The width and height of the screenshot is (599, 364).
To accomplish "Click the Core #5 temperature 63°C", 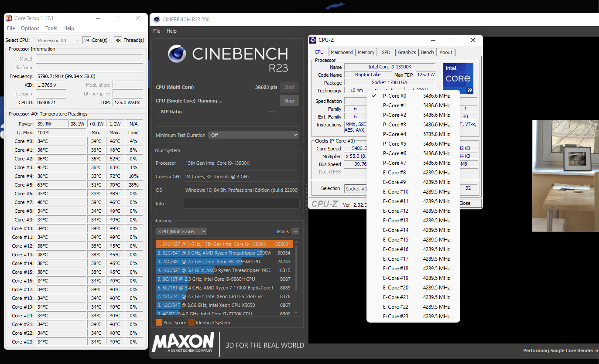I will tap(61, 185).
